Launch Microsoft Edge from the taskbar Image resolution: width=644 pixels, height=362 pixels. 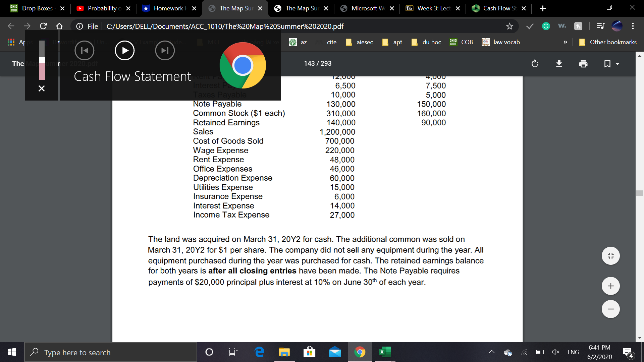259,352
